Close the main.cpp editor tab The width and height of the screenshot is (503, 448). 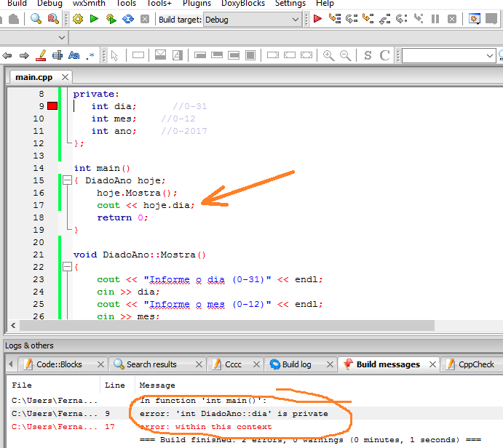(65, 77)
